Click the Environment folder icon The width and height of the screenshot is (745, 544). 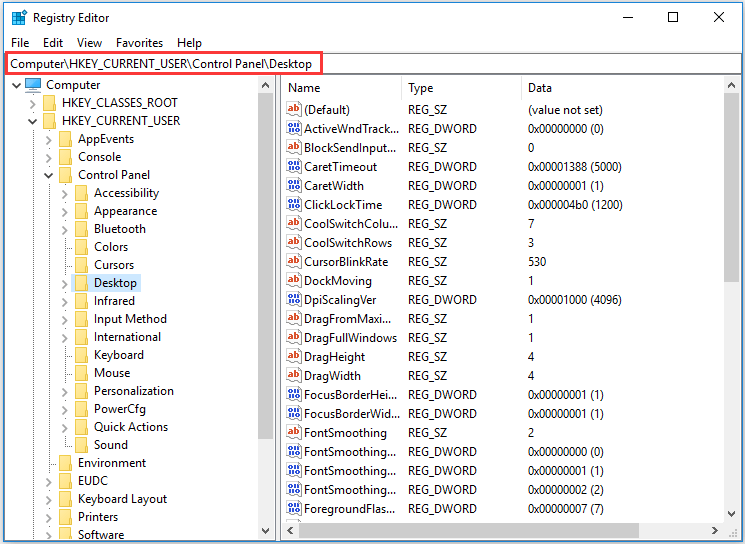click(66, 463)
